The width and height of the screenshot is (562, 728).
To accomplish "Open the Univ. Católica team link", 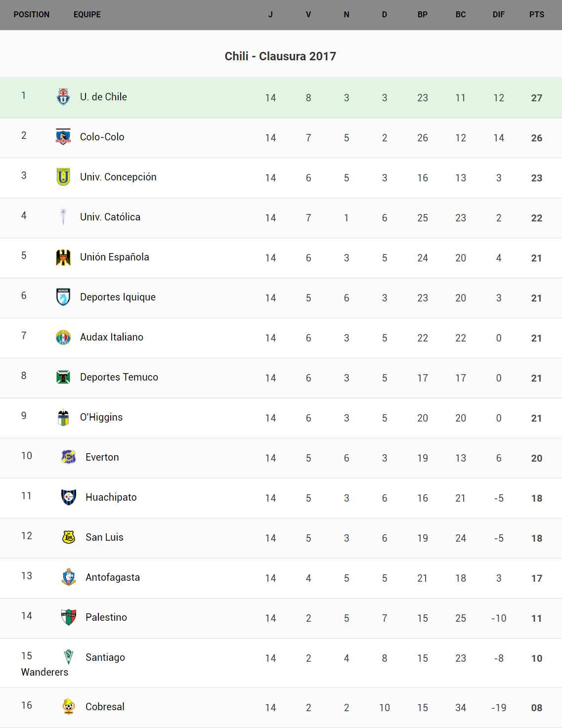I will click(x=110, y=217).
